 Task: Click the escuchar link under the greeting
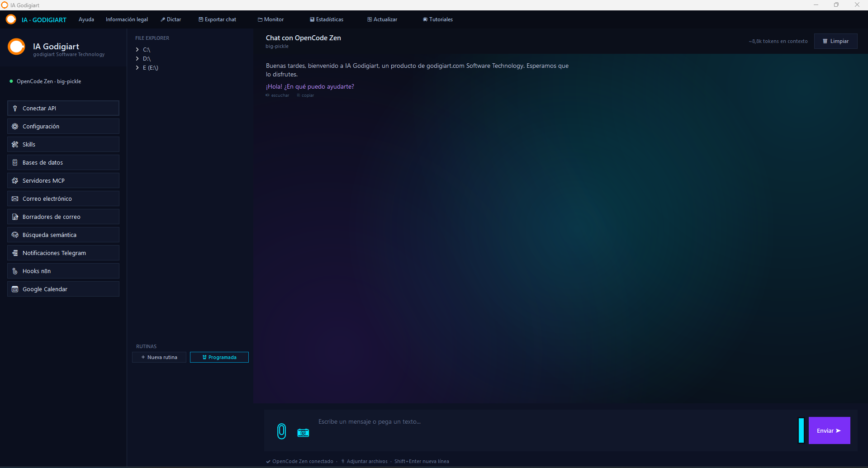click(277, 95)
